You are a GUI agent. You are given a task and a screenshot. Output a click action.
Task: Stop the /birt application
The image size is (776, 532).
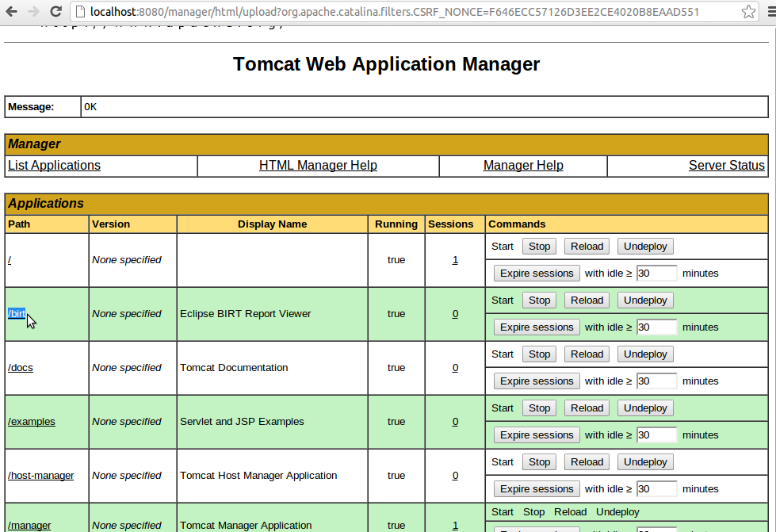(539, 300)
